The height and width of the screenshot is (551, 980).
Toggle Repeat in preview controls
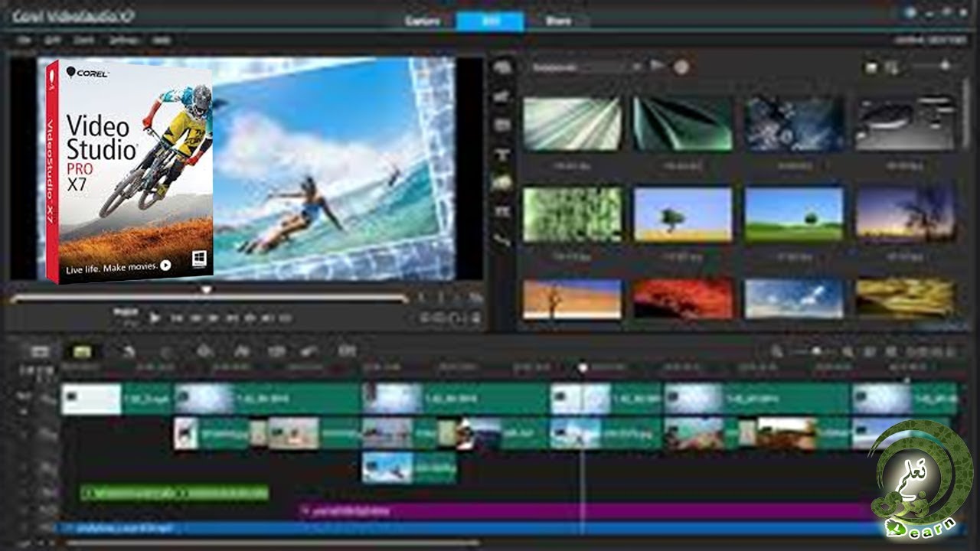250,318
